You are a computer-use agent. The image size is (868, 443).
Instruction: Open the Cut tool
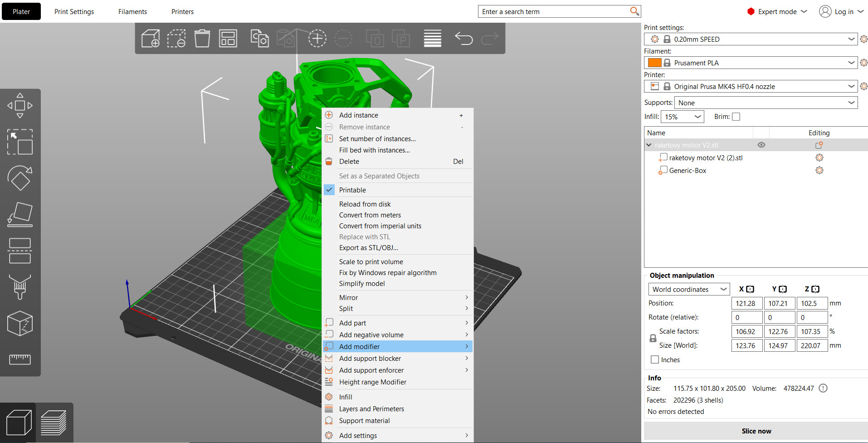click(x=20, y=251)
